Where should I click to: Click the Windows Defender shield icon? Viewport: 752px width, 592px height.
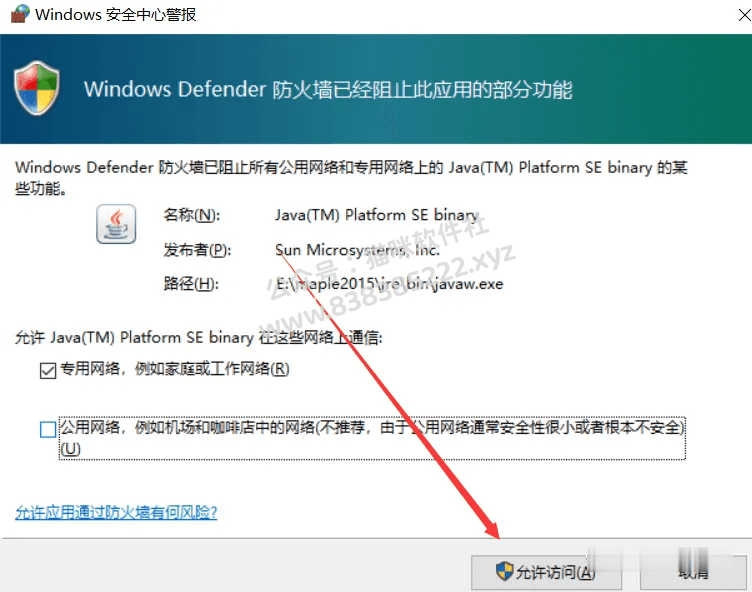tap(37, 88)
